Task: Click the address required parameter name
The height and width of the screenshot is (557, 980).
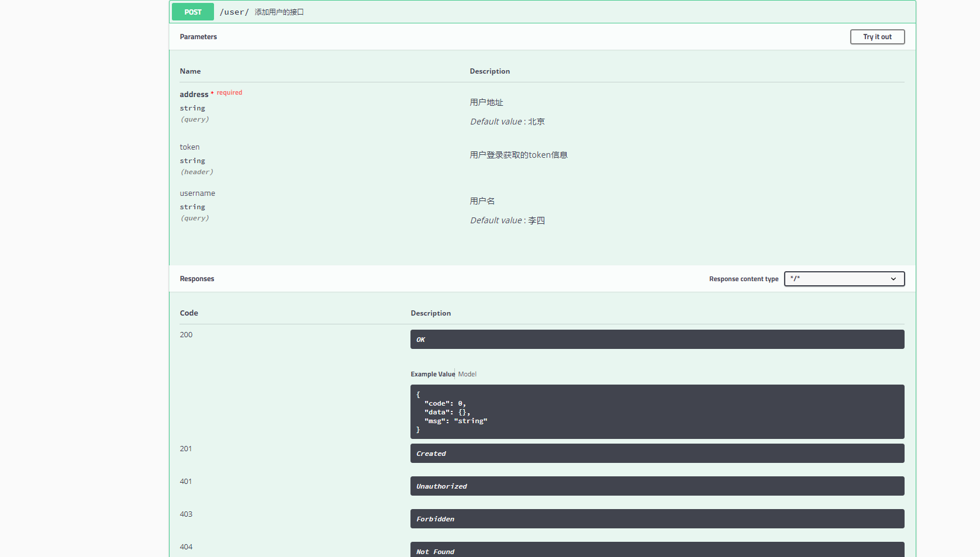Action: [x=194, y=94]
